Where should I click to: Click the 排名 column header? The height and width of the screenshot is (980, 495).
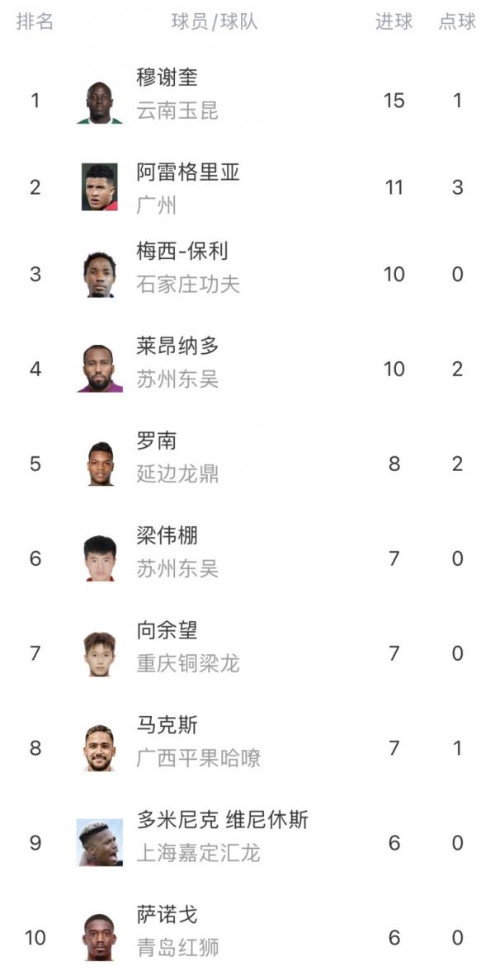[35, 22]
